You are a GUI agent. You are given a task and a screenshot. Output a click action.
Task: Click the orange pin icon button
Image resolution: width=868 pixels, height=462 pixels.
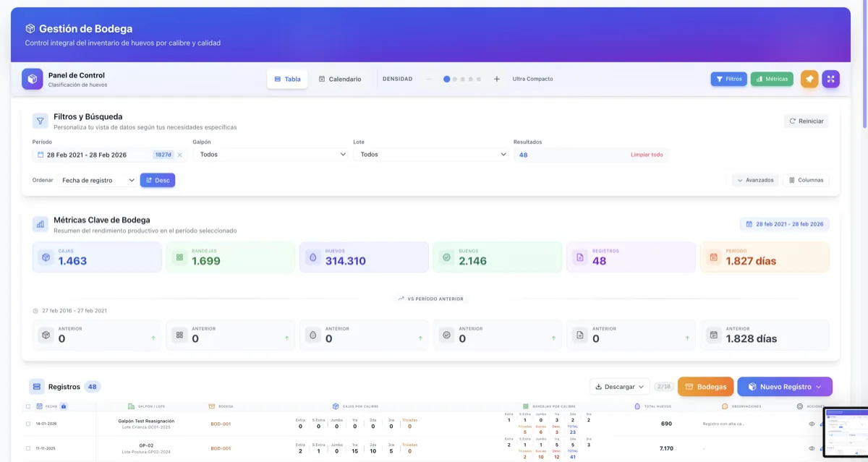(809, 79)
